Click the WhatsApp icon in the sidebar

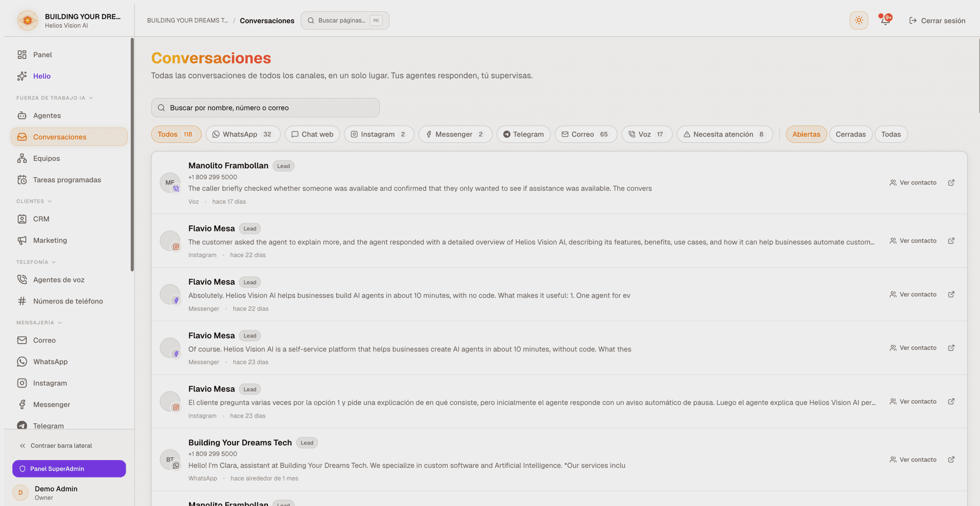pyautogui.click(x=22, y=362)
